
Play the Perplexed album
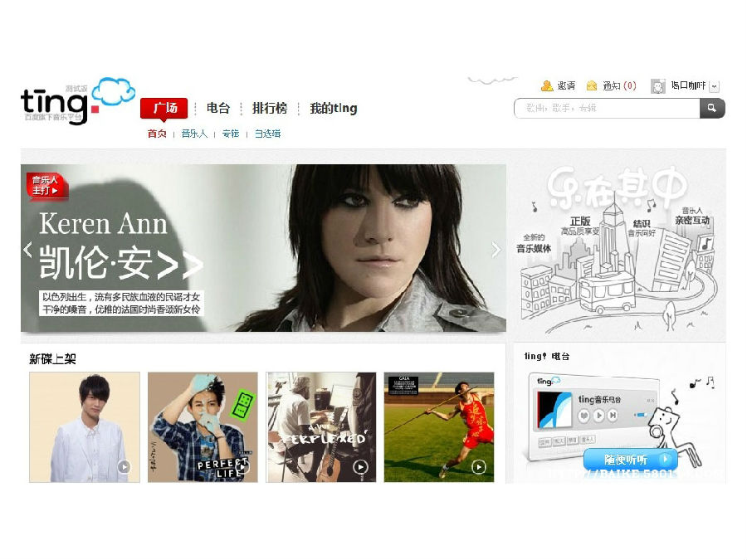[360, 466]
